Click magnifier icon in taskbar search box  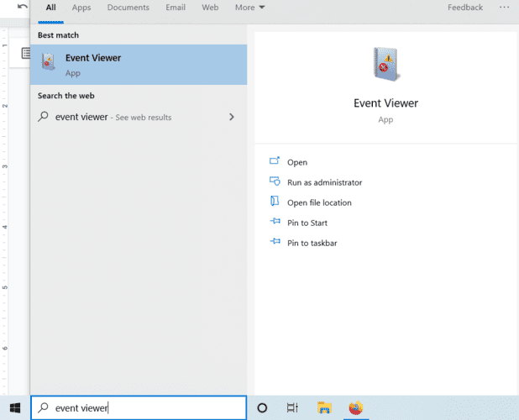tap(43, 407)
